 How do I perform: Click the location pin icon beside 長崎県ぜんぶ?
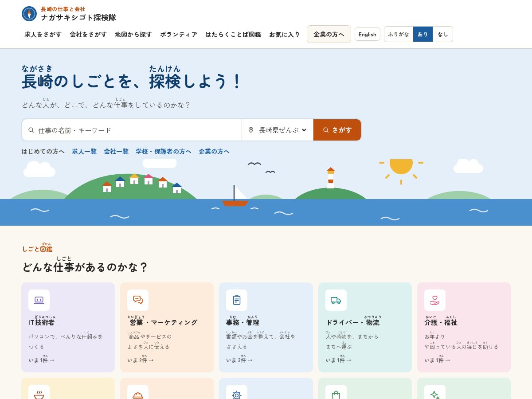click(251, 130)
